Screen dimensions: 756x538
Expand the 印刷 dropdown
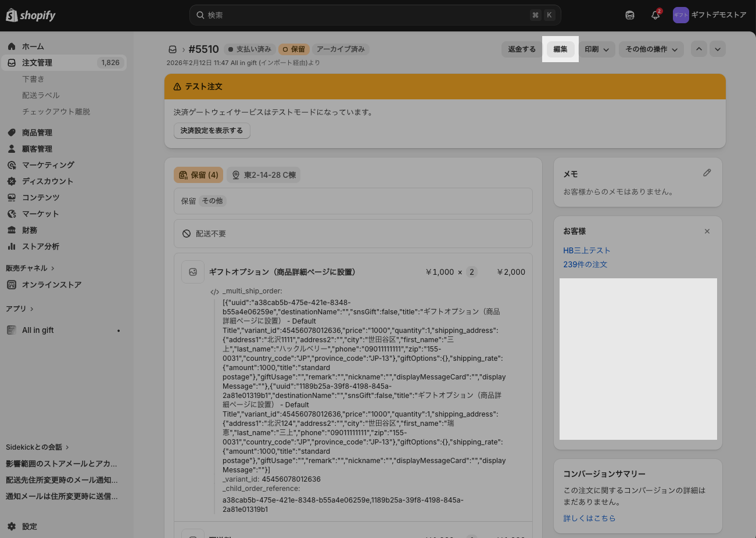coord(597,49)
